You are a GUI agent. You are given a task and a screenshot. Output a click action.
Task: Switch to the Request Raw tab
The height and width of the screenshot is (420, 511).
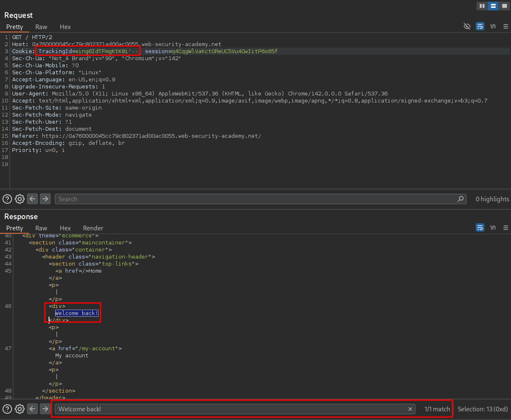click(41, 27)
